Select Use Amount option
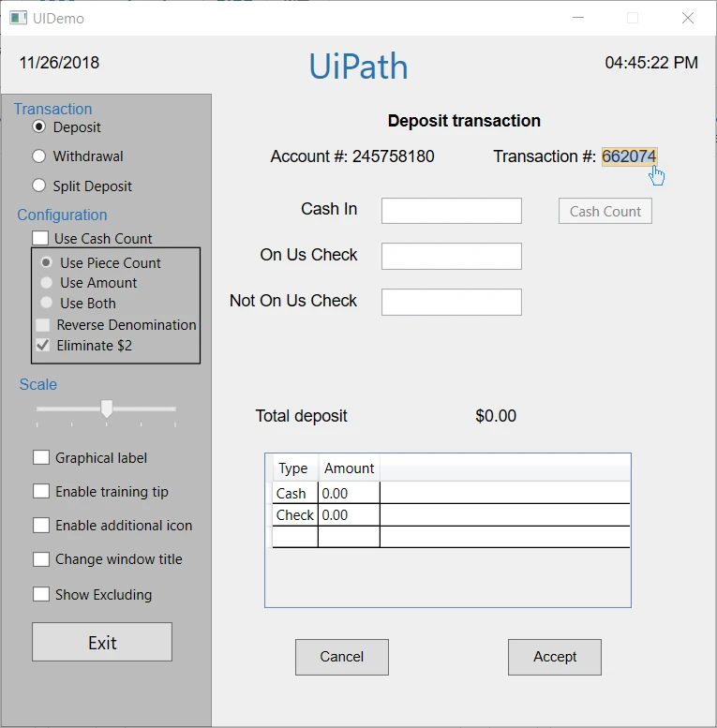This screenshot has width=717, height=728. pos(46,282)
